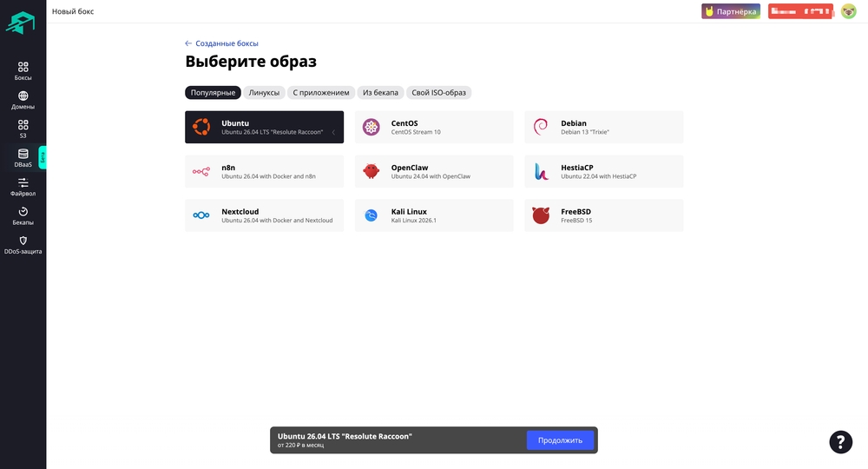Switch to the Свой ISO-образ tab
Viewport: 868px width, 469px height.
click(x=439, y=92)
